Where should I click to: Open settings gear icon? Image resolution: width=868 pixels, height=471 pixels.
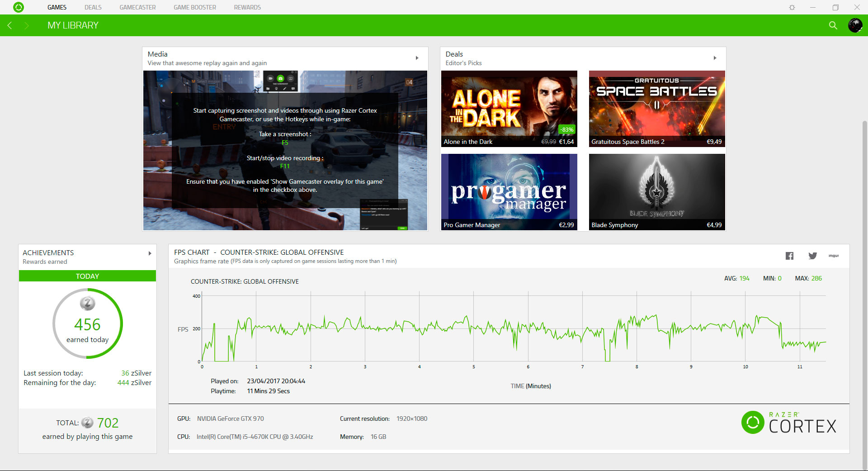(792, 7)
